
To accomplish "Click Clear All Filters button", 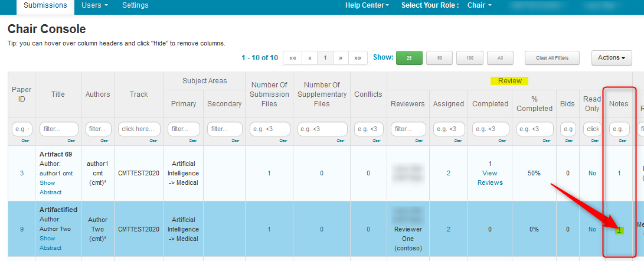I will pyautogui.click(x=553, y=58).
